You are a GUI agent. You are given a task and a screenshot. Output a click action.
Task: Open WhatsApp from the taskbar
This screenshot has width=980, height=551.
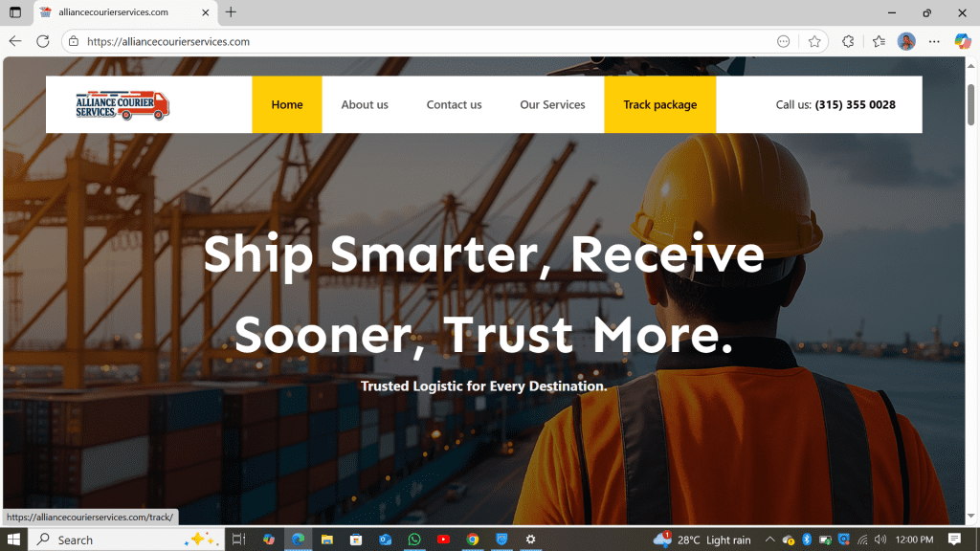(x=413, y=540)
